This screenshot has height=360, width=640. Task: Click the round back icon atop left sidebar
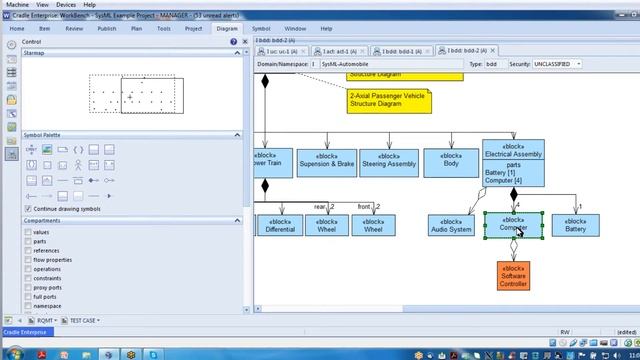pyautogui.click(x=11, y=45)
